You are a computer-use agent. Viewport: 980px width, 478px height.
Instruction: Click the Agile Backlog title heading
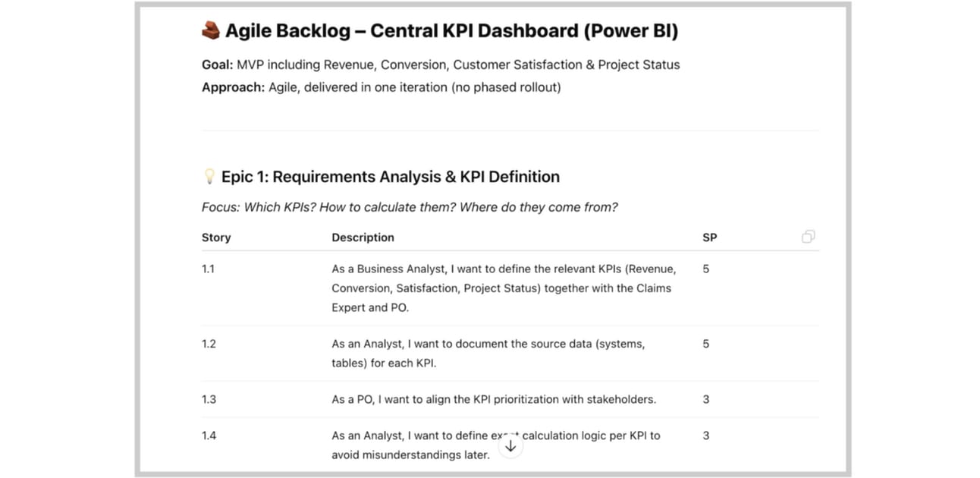click(451, 31)
